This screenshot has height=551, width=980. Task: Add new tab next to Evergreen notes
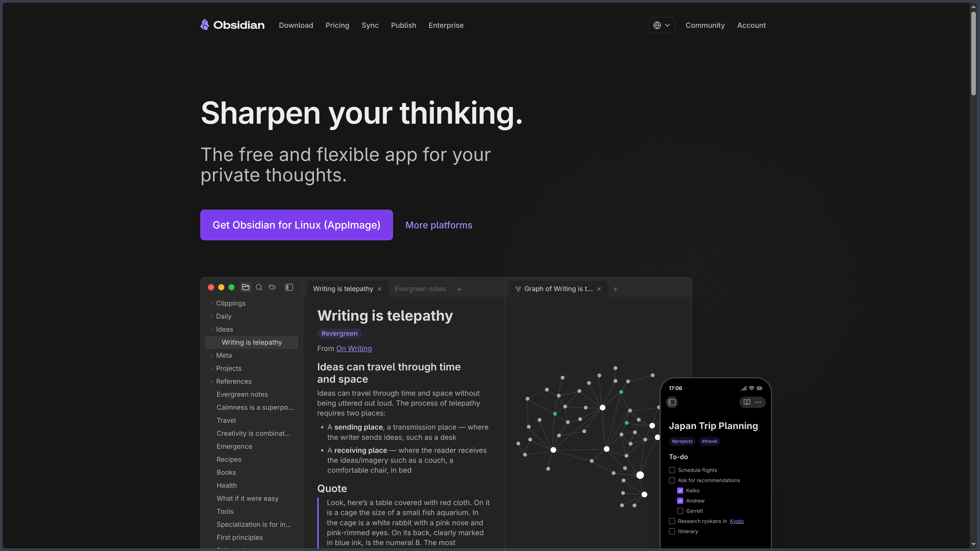pos(459,289)
